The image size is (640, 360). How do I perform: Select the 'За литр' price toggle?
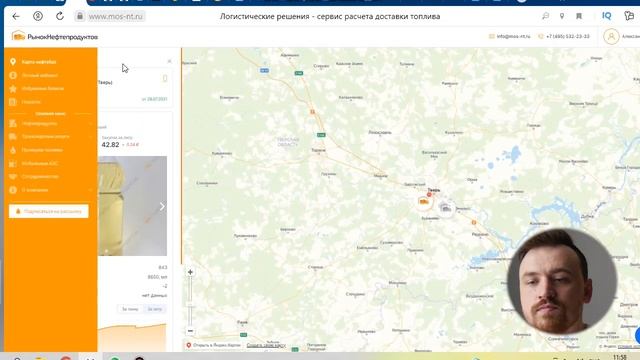tap(155, 309)
